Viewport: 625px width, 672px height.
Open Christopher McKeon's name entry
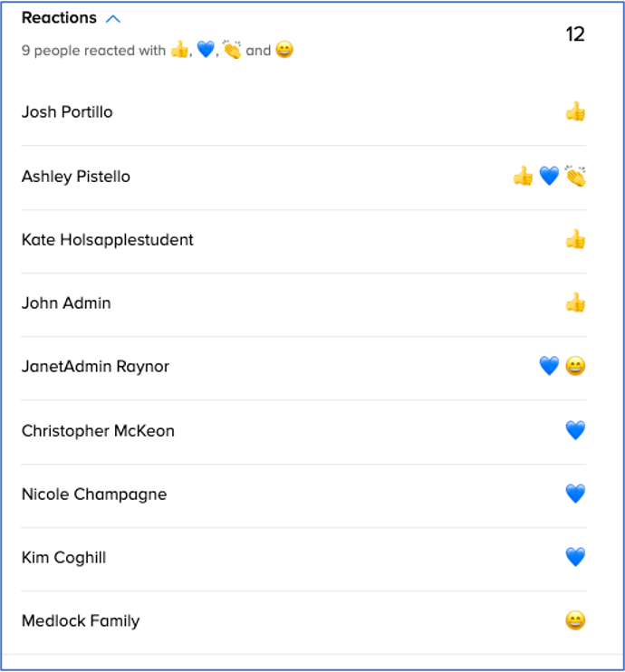tap(98, 431)
